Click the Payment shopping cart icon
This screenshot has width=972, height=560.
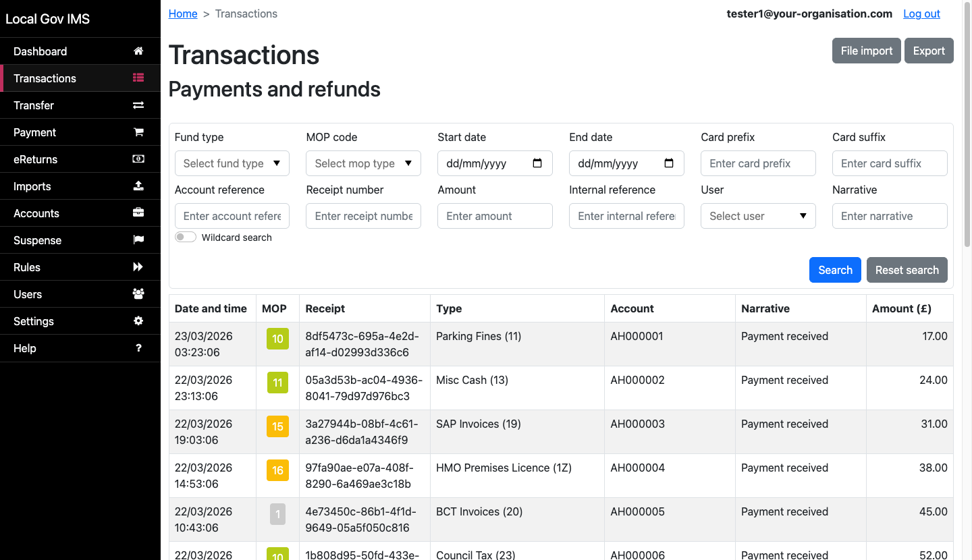(x=138, y=132)
